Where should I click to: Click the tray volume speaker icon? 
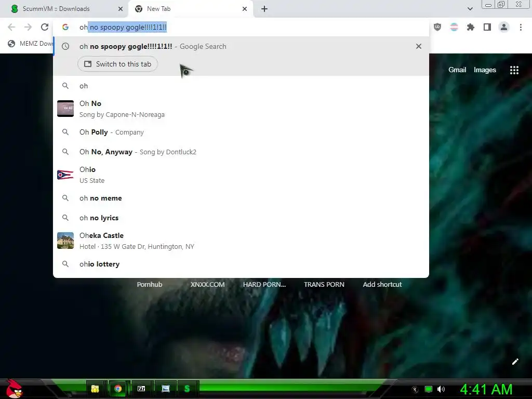441,389
